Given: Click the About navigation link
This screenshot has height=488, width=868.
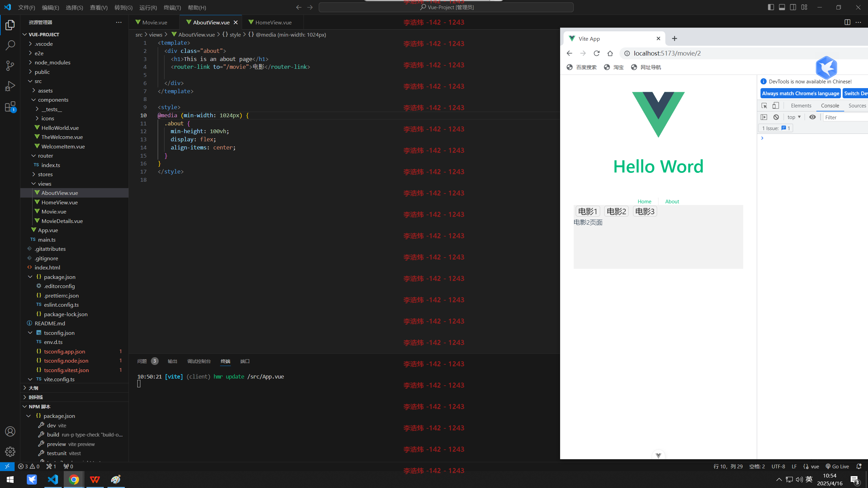Looking at the screenshot, I should [x=672, y=202].
